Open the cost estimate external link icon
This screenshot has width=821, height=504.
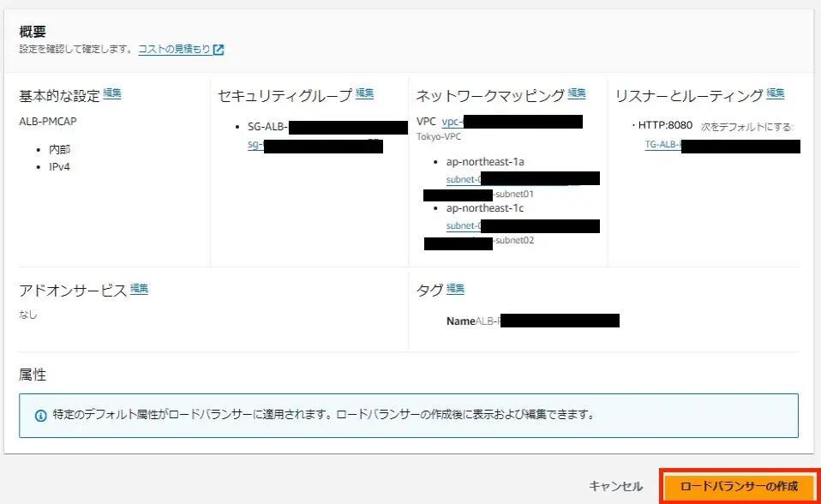point(217,49)
